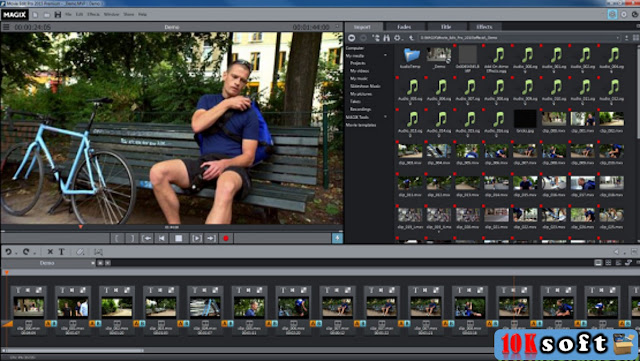The image size is (640, 361).
Task: Switch to the Fades tab
Action: tap(404, 27)
